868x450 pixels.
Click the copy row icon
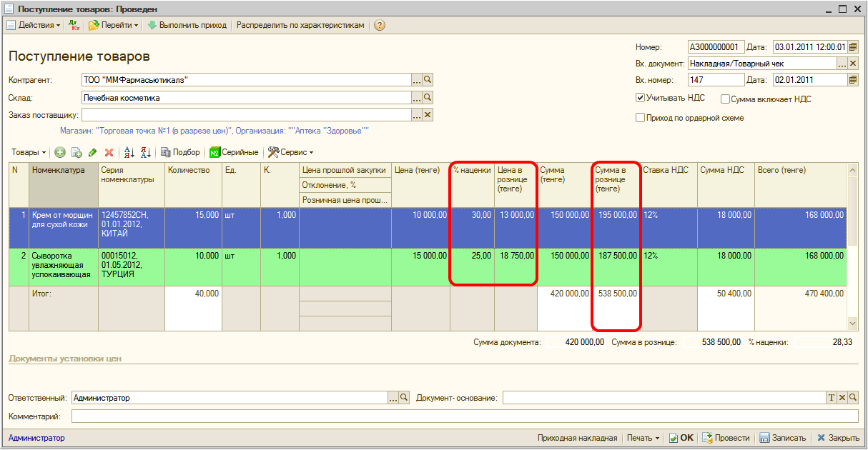tap(77, 152)
